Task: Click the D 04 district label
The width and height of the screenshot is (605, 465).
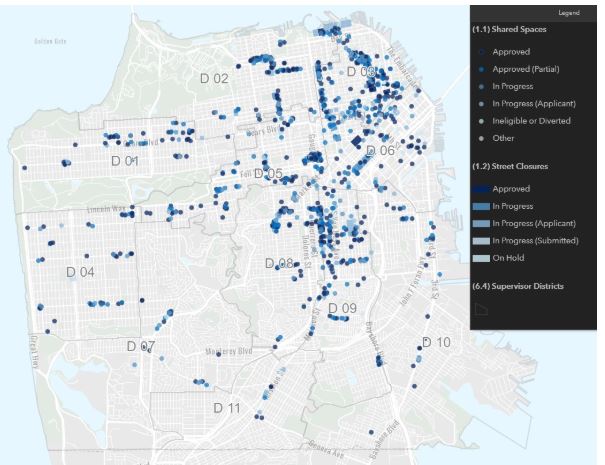Action: [80, 272]
